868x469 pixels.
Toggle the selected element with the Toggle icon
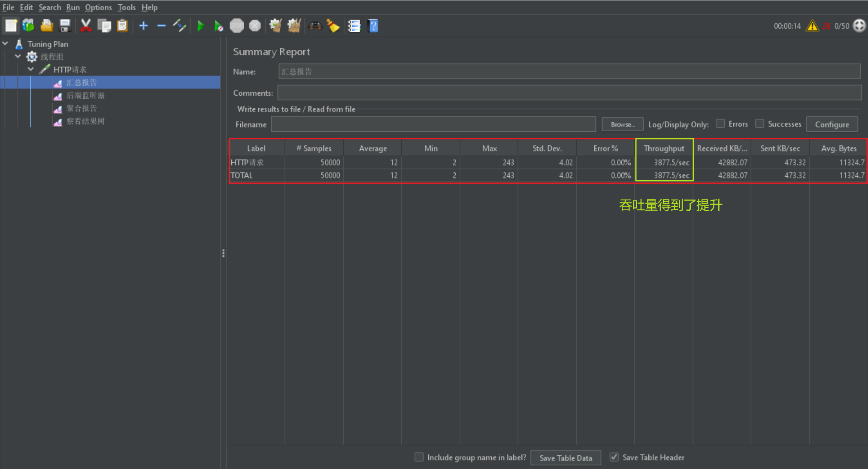180,26
